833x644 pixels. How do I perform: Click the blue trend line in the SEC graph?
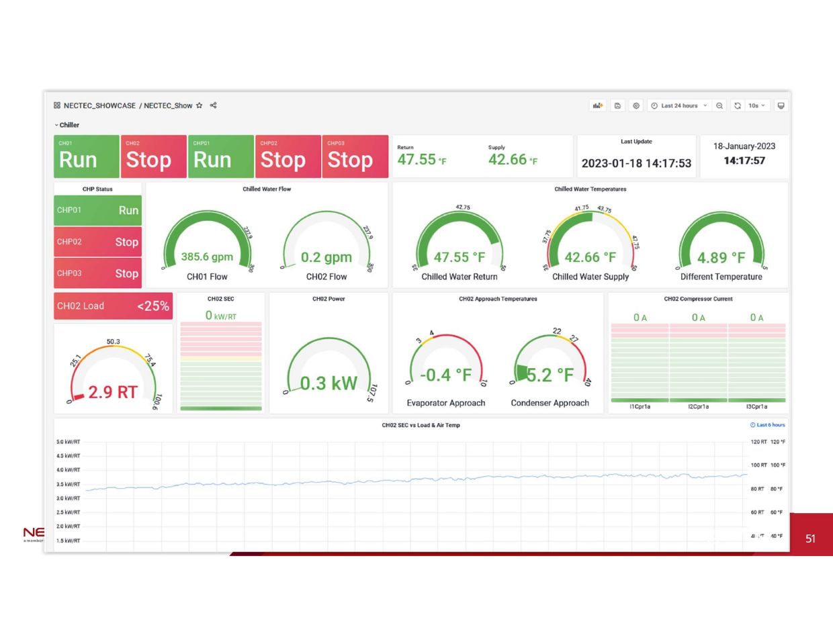416,481
